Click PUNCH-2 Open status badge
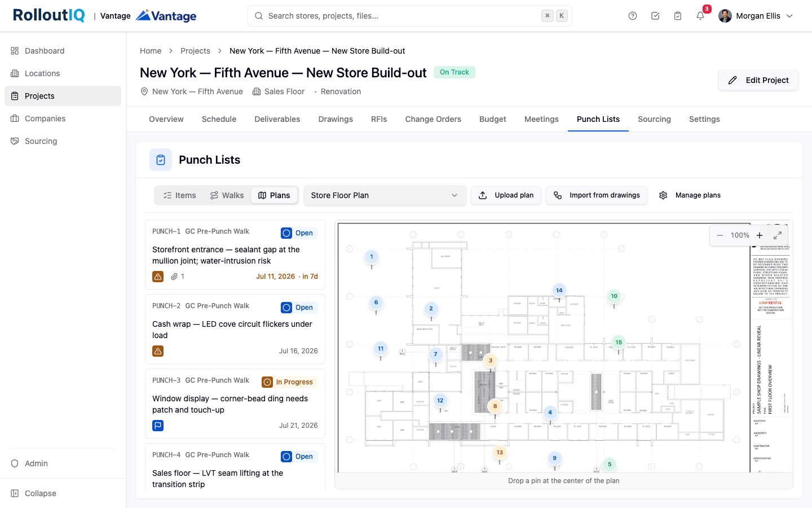The width and height of the screenshot is (812, 508). coord(299,308)
